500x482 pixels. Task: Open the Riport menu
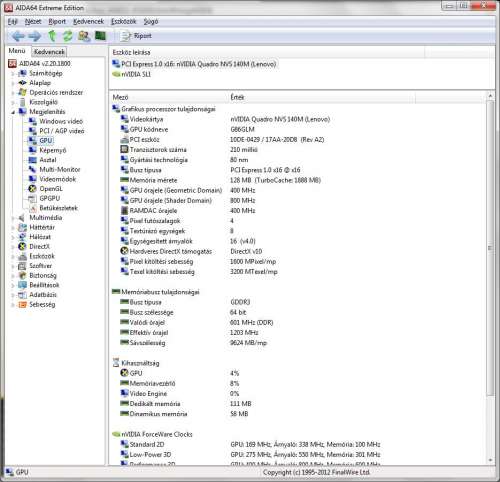pos(57,22)
